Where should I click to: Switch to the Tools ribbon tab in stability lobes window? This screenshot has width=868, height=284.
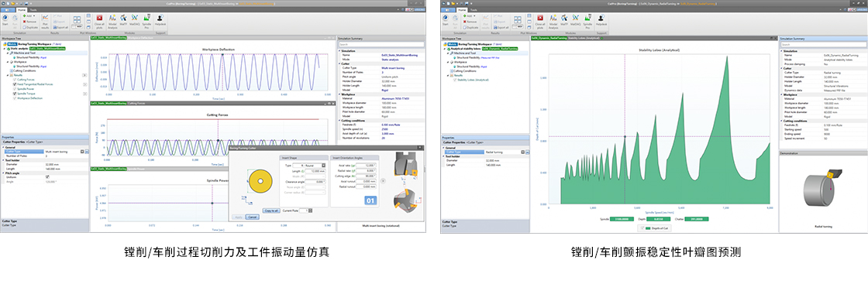tap(474, 10)
